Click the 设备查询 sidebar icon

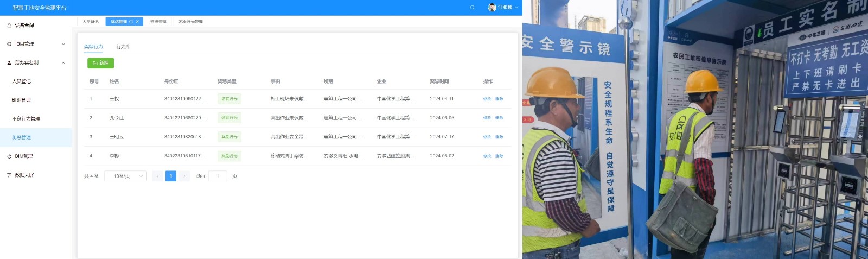[x=9, y=25]
